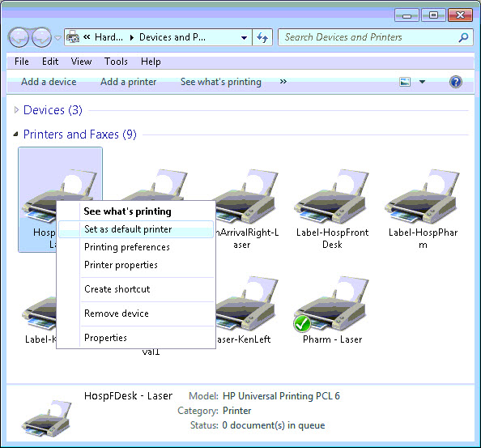481x448 pixels.
Task: Open the recent pages dropdown arrow
Action: [57, 38]
